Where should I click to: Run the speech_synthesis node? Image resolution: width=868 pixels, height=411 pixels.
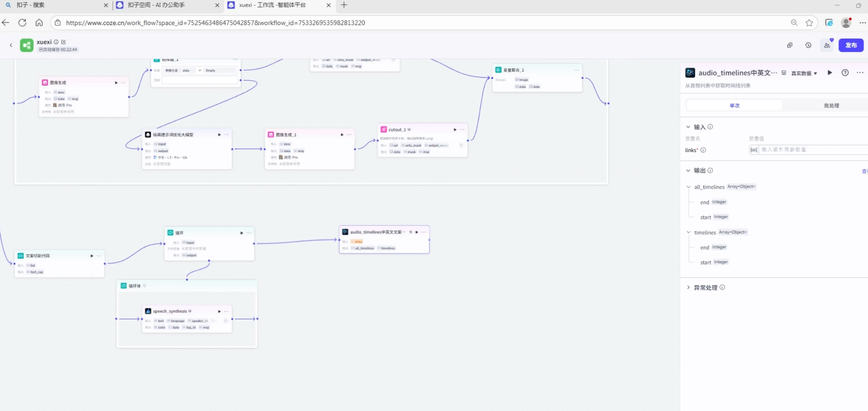(x=218, y=311)
